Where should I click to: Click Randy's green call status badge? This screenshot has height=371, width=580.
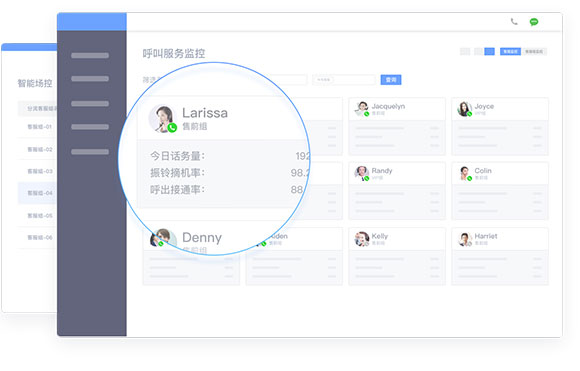[367, 178]
